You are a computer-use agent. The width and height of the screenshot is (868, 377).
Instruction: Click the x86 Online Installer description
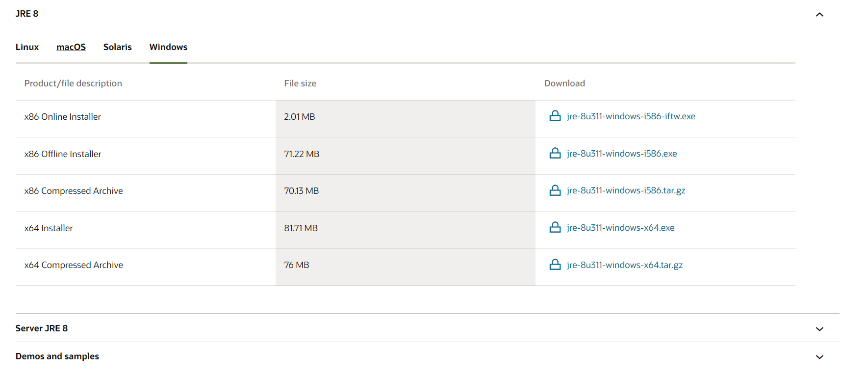63,117
